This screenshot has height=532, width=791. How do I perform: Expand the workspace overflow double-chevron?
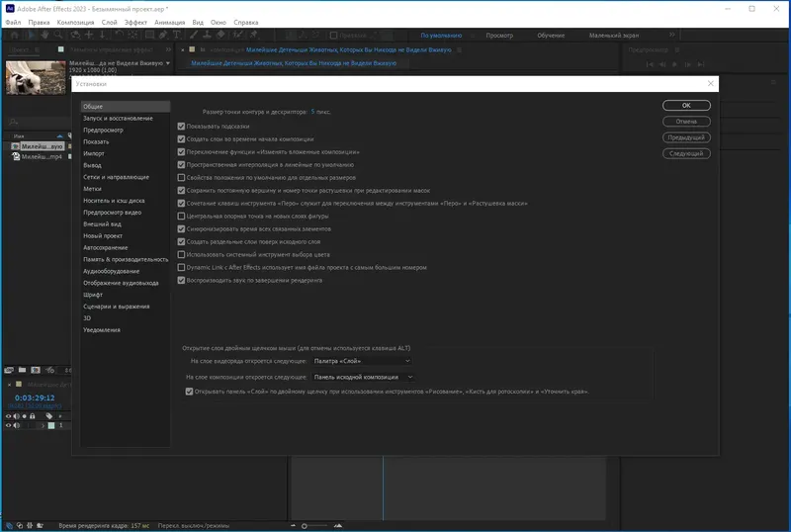click(x=672, y=35)
